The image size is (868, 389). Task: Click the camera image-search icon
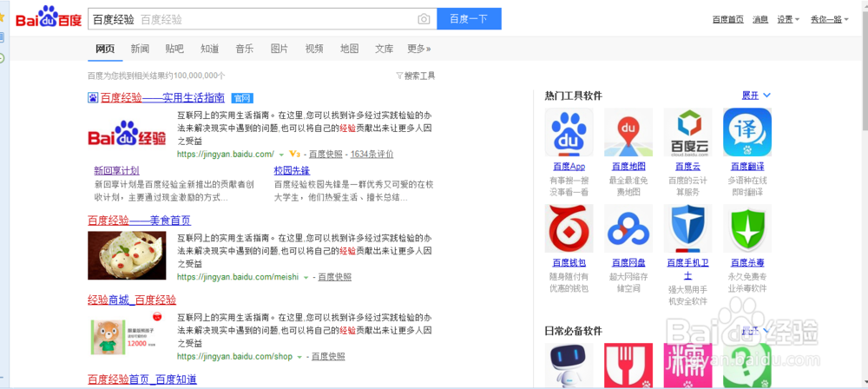tap(424, 19)
